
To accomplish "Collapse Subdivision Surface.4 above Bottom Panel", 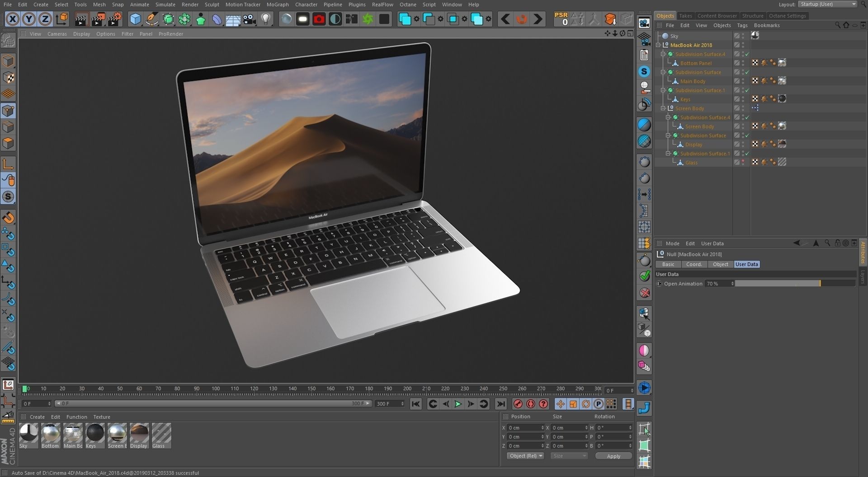I will [x=663, y=54].
